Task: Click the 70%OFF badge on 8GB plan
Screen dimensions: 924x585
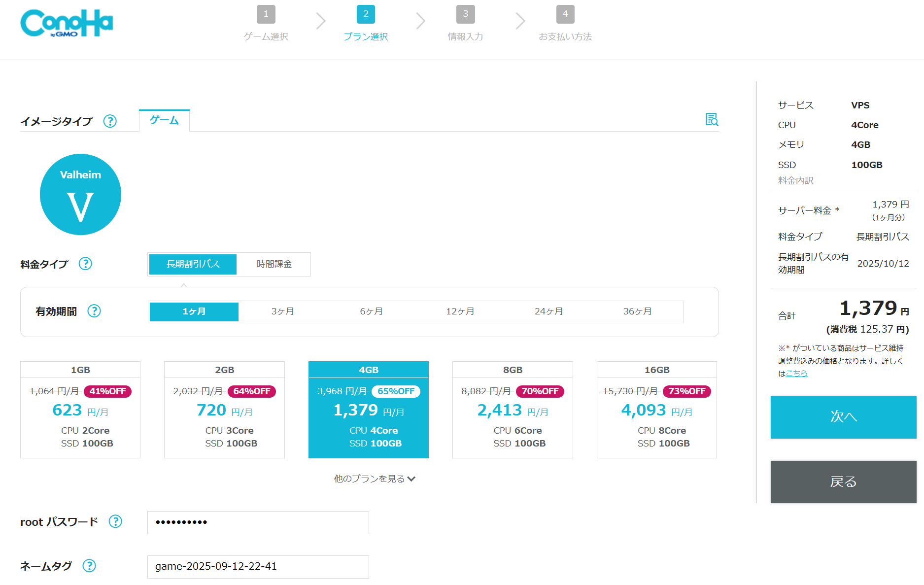Action: click(540, 391)
